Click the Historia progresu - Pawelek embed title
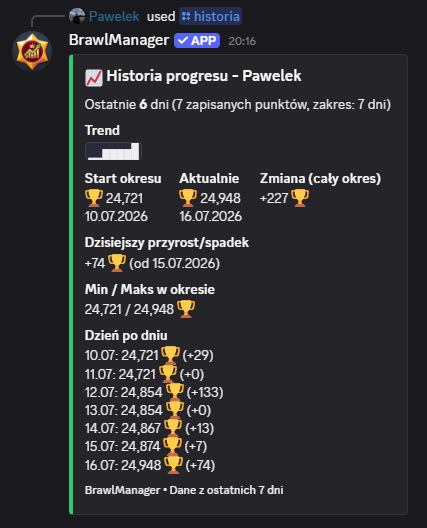The width and height of the screenshot is (427, 528). 204,76
